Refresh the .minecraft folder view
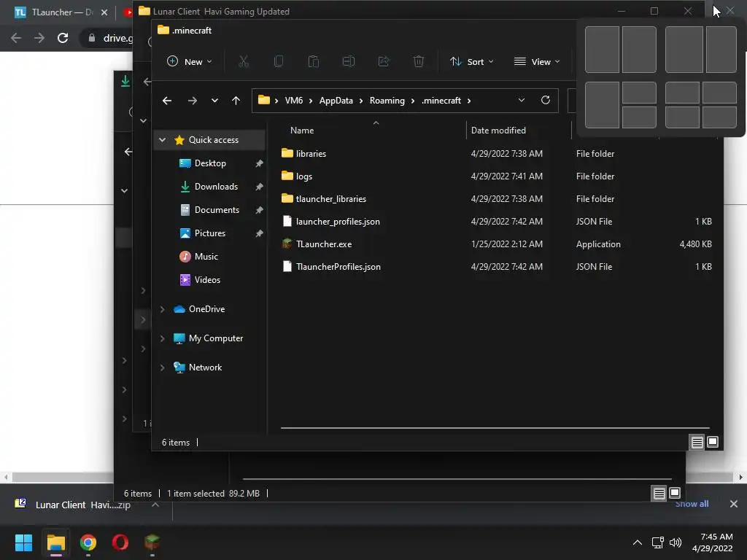The height and width of the screenshot is (560, 747). [546, 100]
